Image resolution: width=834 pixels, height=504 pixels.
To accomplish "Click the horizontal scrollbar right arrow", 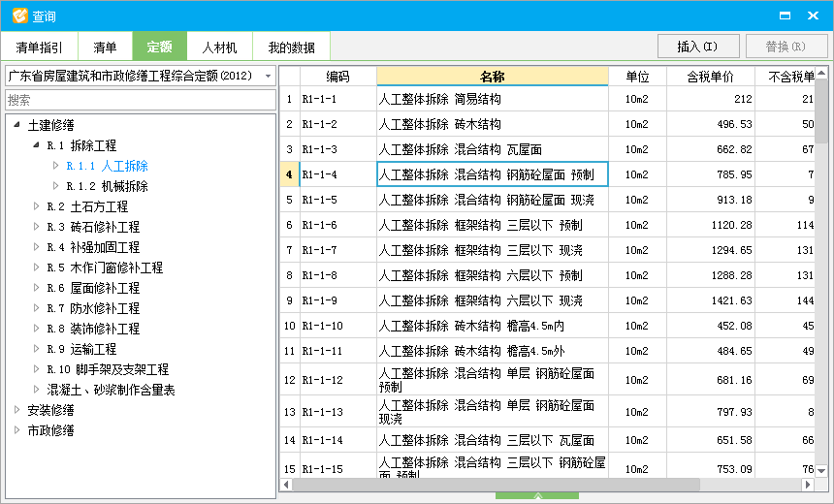I will tap(808, 485).
